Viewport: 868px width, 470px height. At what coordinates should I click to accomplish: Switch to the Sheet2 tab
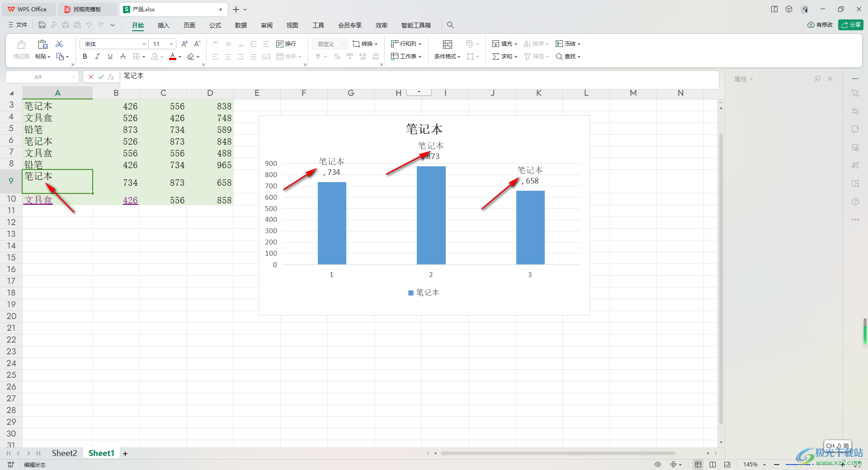[64, 453]
